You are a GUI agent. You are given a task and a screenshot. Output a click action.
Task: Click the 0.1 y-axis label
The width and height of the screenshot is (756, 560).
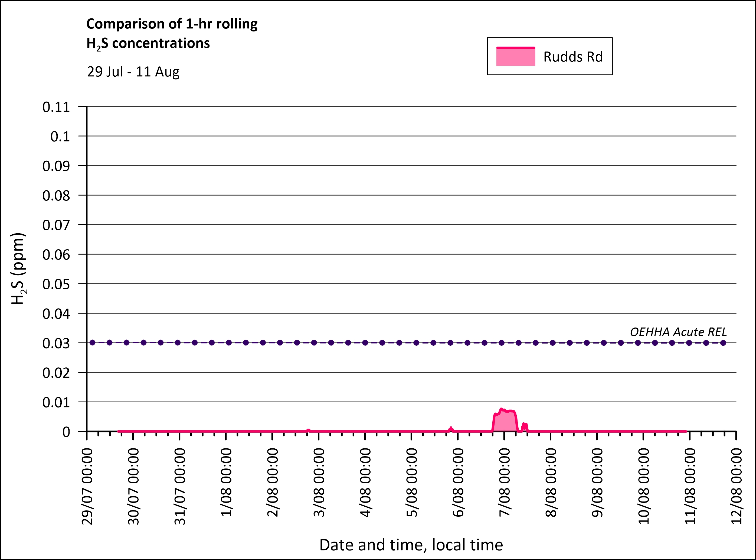60,137
